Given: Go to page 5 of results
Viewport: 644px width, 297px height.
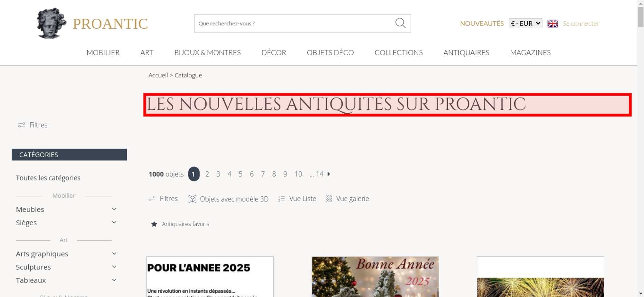Looking at the screenshot, I should (241, 174).
